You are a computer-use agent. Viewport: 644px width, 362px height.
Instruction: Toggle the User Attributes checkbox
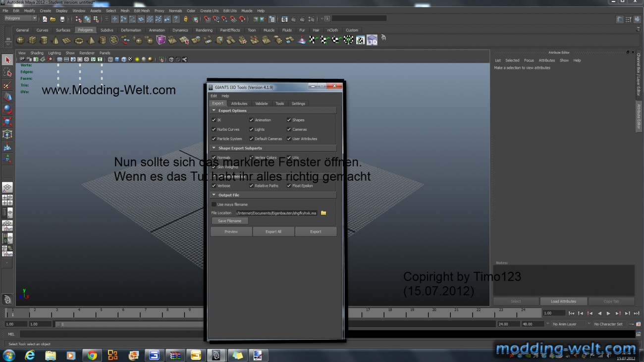(289, 139)
